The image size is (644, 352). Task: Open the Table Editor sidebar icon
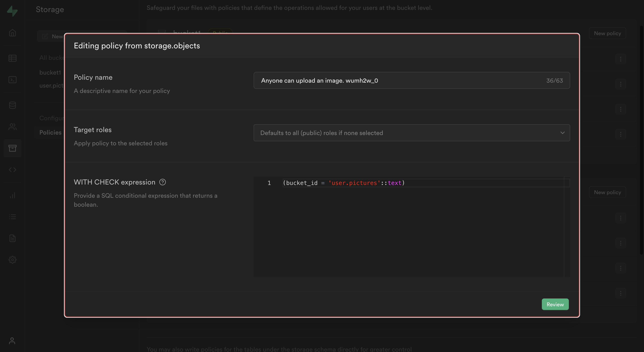tap(13, 58)
